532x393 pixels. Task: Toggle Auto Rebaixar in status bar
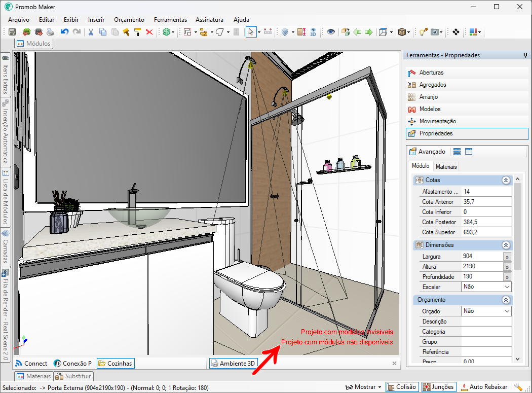pyautogui.click(x=484, y=387)
